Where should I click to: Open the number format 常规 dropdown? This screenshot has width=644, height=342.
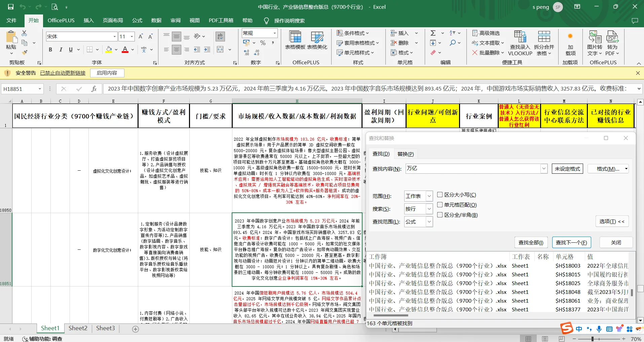click(x=275, y=33)
